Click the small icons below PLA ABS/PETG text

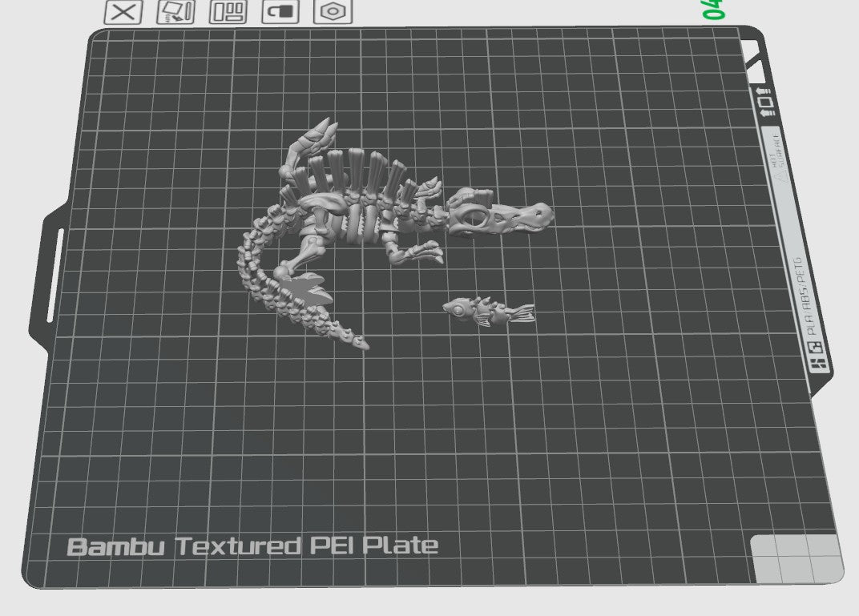817,356
